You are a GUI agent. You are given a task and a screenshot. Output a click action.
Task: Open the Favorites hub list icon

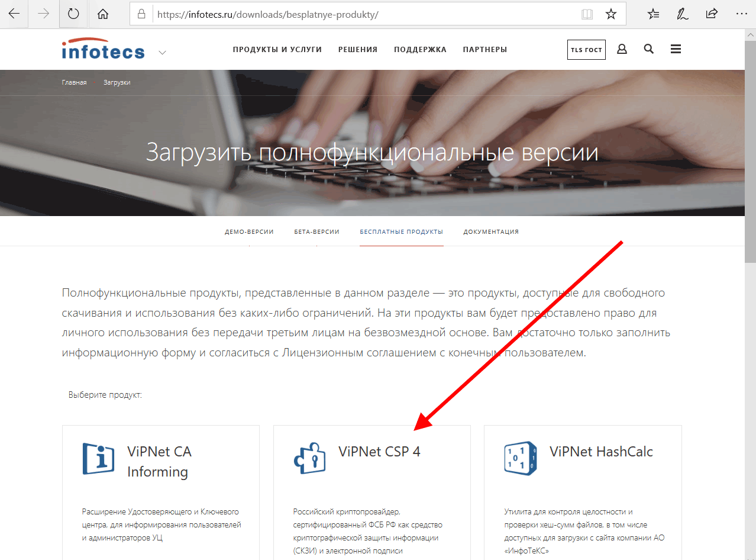(653, 14)
